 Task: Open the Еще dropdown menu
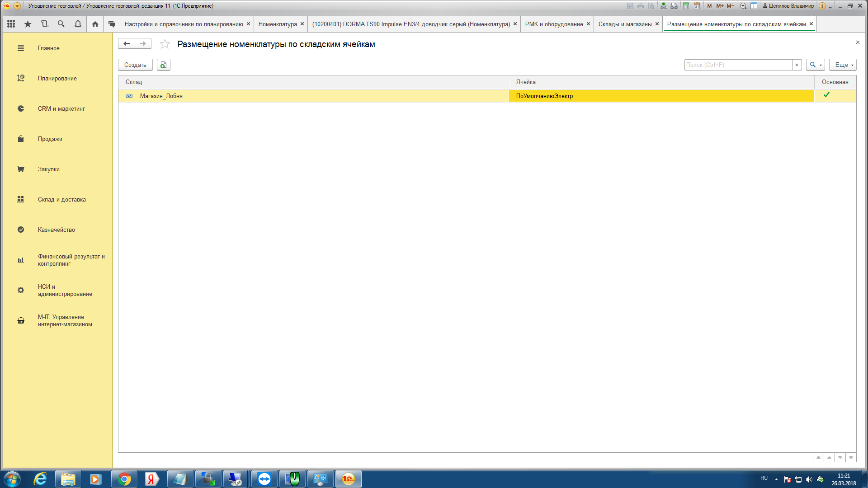pos(843,65)
